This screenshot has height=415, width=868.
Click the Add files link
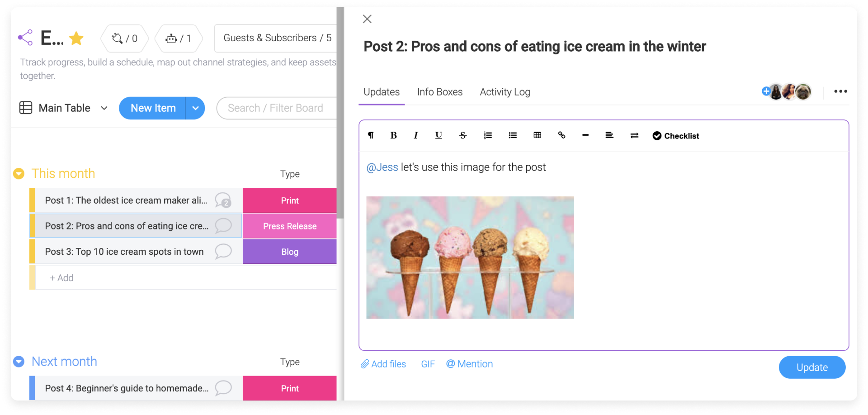tap(383, 364)
